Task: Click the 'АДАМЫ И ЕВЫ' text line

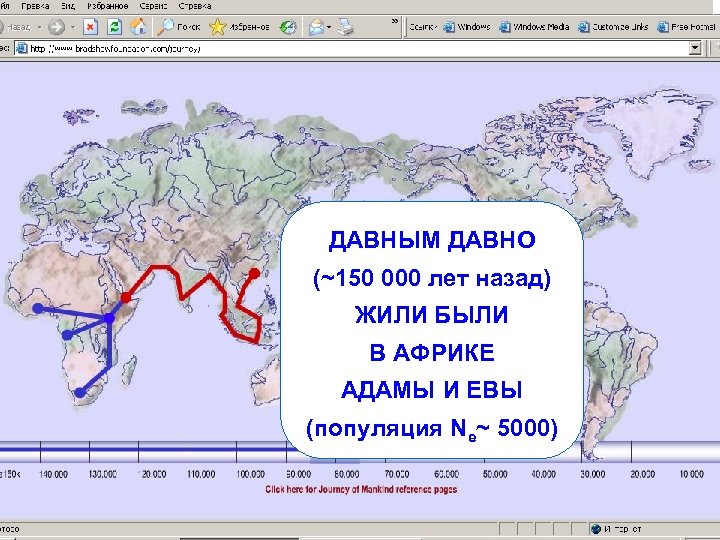Action: tap(432, 390)
